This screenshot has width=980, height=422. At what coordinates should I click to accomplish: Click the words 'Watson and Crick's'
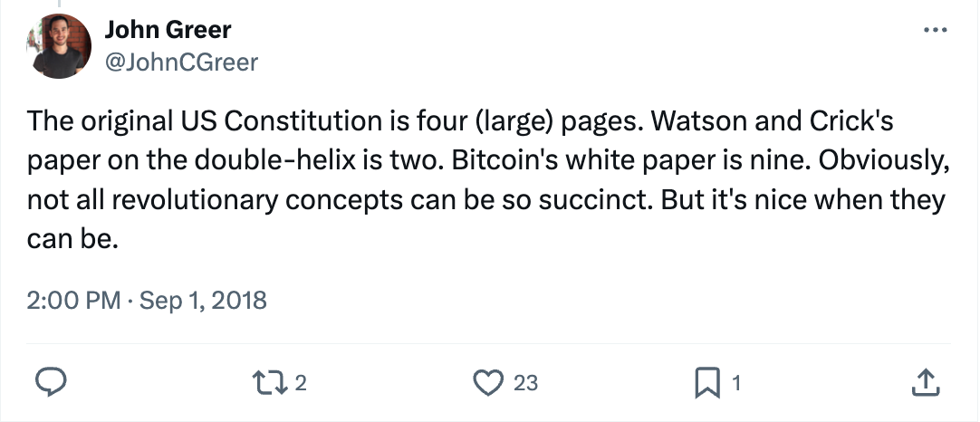point(773,121)
